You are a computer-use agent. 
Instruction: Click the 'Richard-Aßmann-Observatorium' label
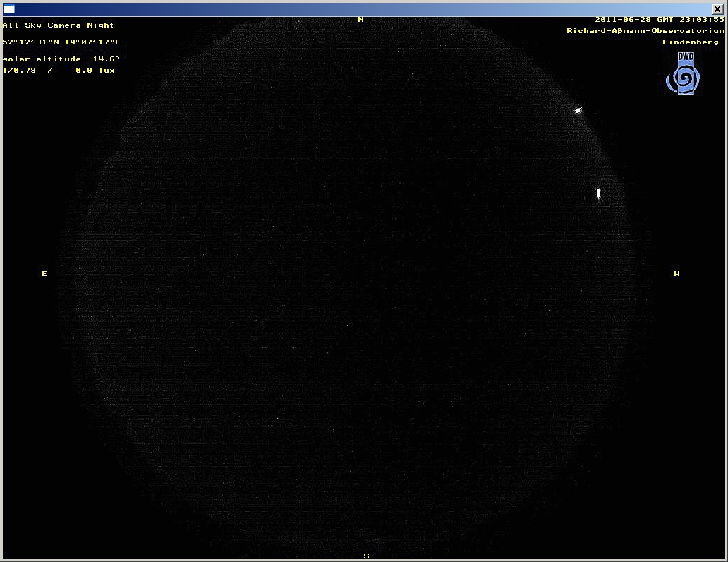[645, 30]
